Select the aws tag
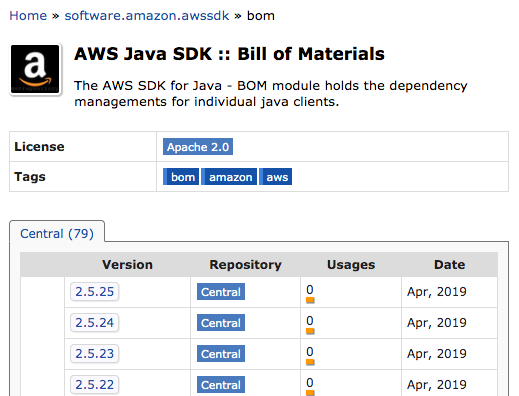 click(276, 177)
